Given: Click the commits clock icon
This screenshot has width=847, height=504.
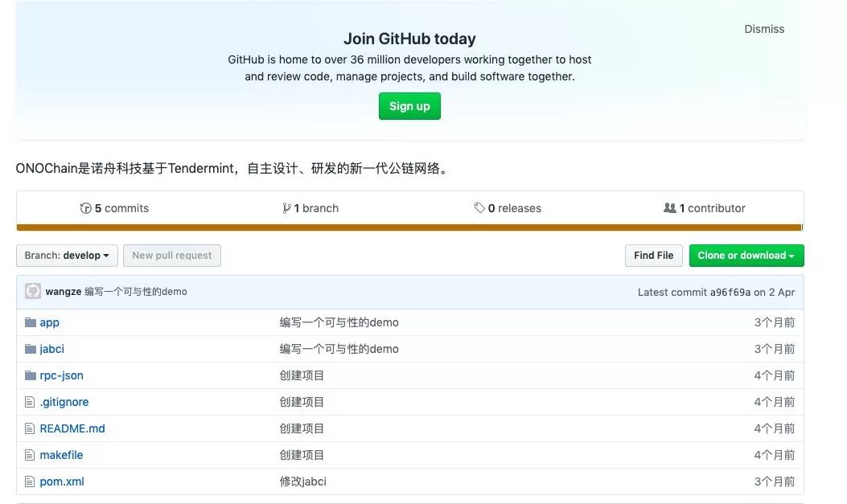Looking at the screenshot, I should (85, 208).
